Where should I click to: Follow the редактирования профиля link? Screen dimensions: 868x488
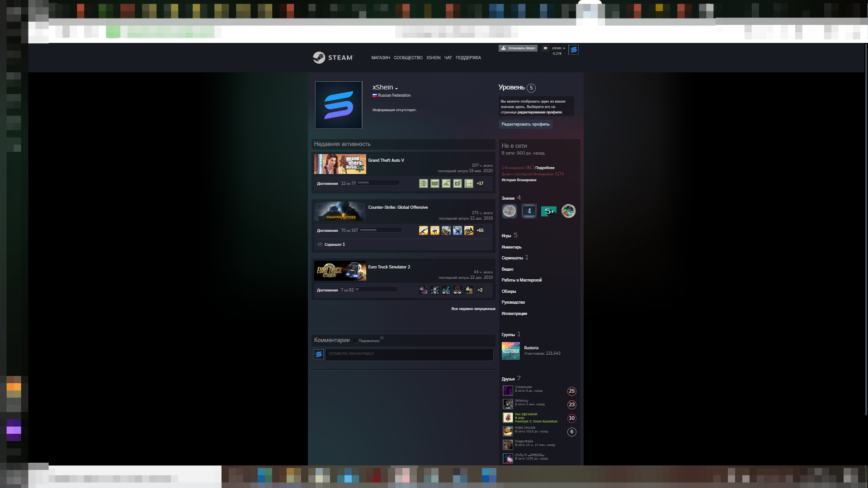pos(540,112)
